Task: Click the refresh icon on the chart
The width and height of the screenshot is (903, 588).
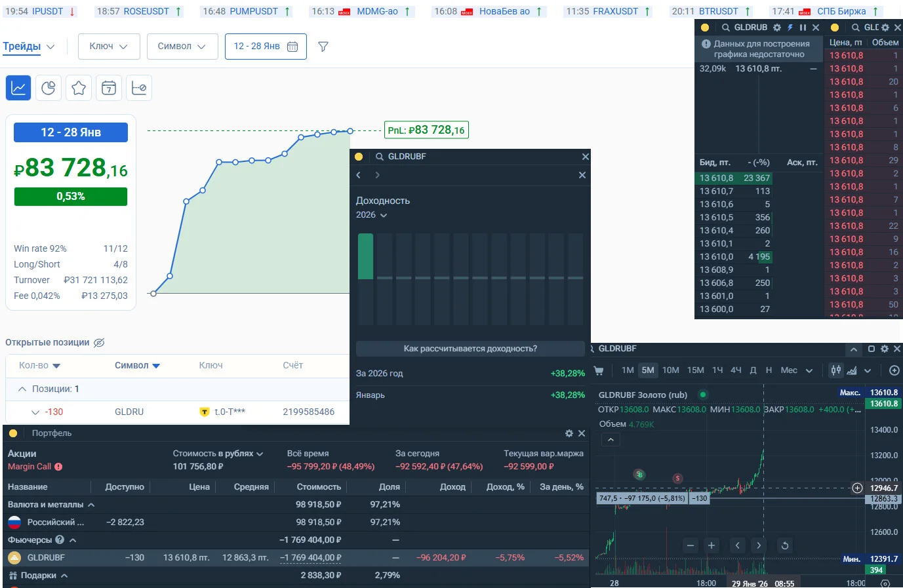Action: [x=784, y=545]
